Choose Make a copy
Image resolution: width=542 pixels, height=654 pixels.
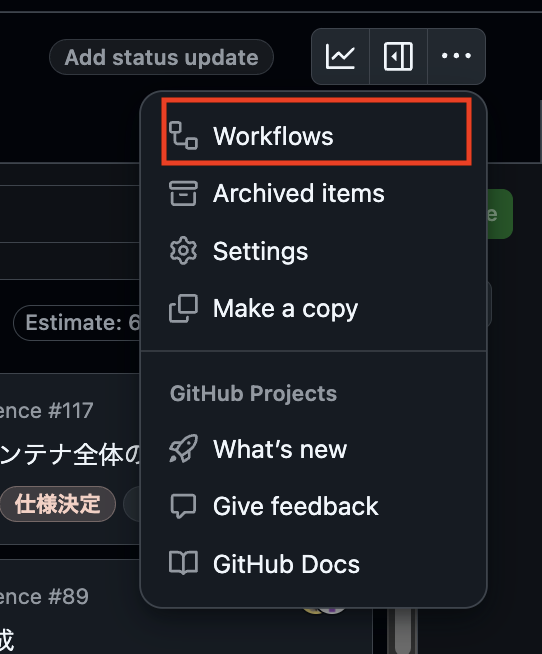[314, 309]
